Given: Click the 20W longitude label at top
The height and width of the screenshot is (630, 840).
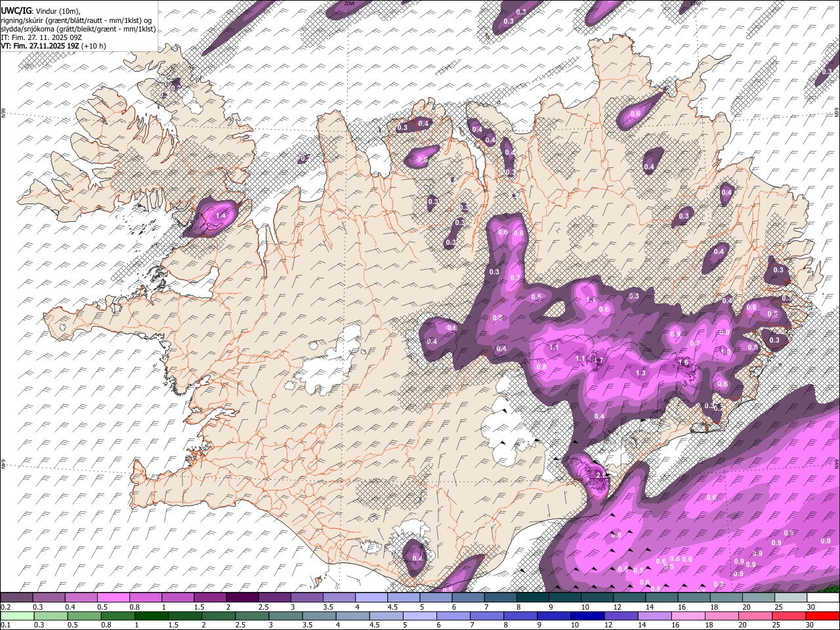Looking at the screenshot, I should coord(350,3).
